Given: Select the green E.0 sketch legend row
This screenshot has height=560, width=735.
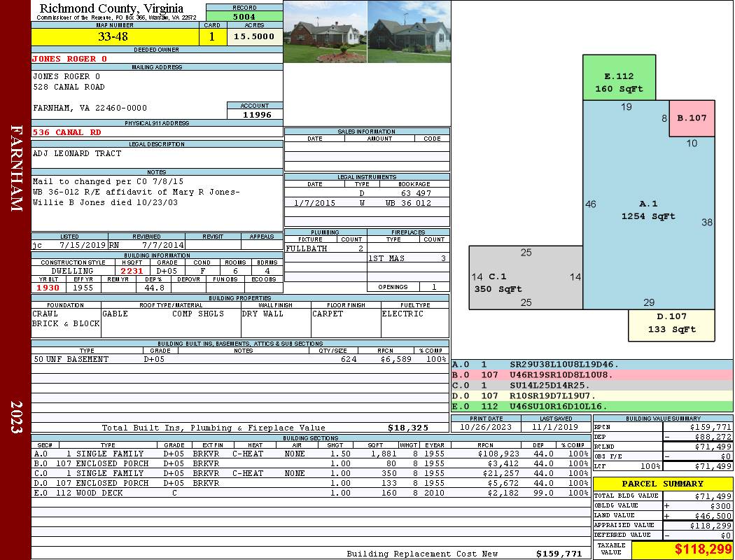Looking at the screenshot, I should click(591, 406).
